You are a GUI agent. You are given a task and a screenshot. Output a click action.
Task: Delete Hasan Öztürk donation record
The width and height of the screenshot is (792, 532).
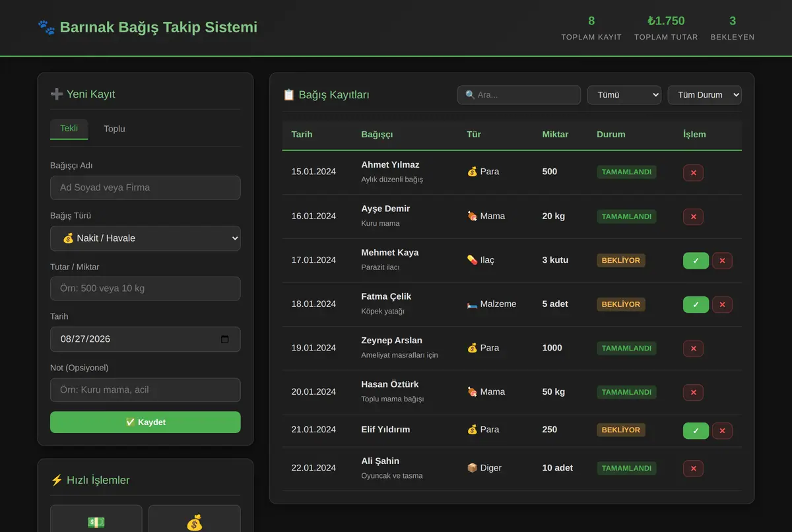(x=693, y=392)
